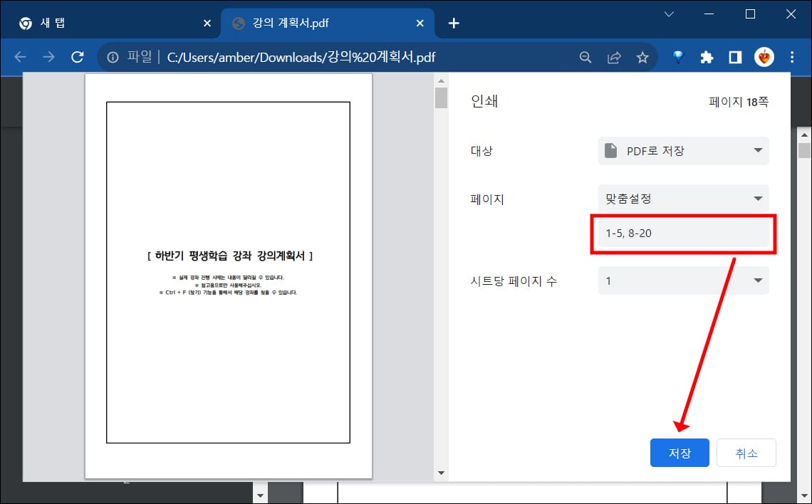Image resolution: width=812 pixels, height=504 pixels.
Task: Open the Chrome three-dot menu
Action: [792, 57]
